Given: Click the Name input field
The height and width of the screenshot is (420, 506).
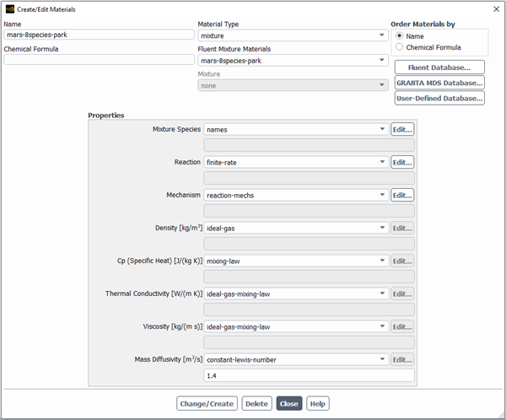Looking at the screenshot, I should pos(99,35).
